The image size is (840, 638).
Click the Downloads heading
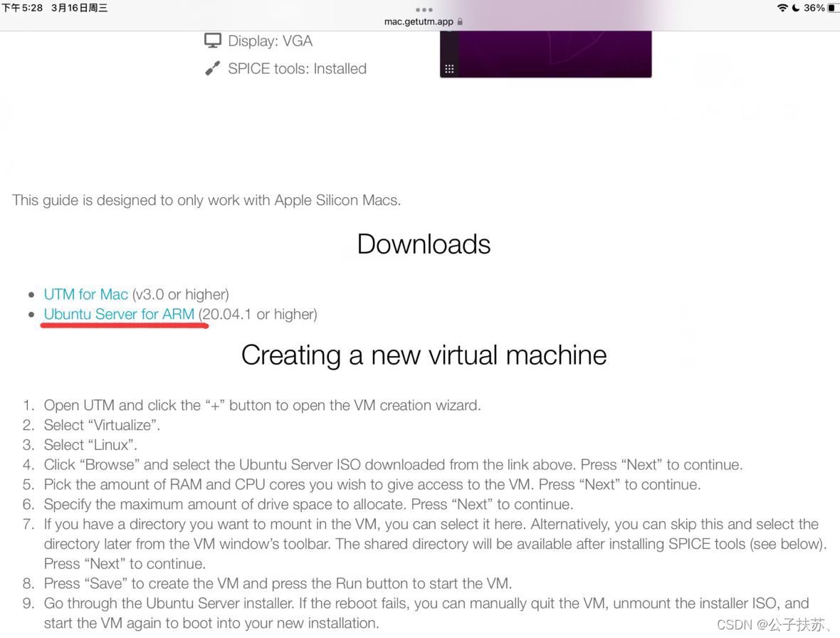[424, 244]
